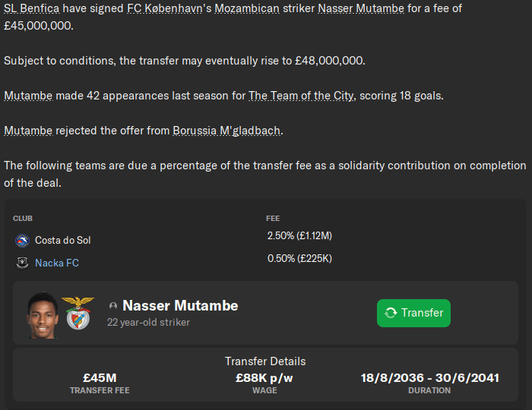Screen dimensions: 532x410
Task: Click the Costa do Sol club badge
Action: click(22, 241)
